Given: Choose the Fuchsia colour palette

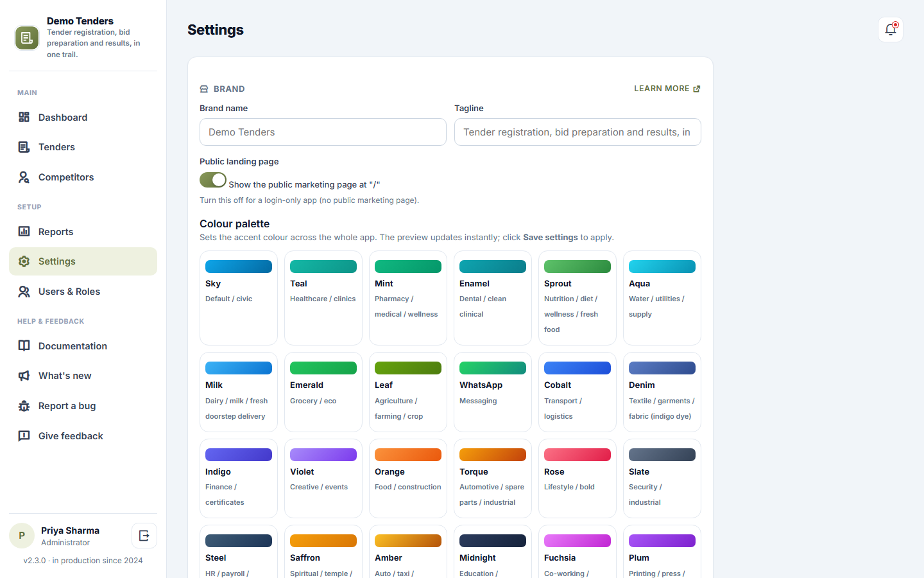Looking at the screenshot, I should point(577,552).
